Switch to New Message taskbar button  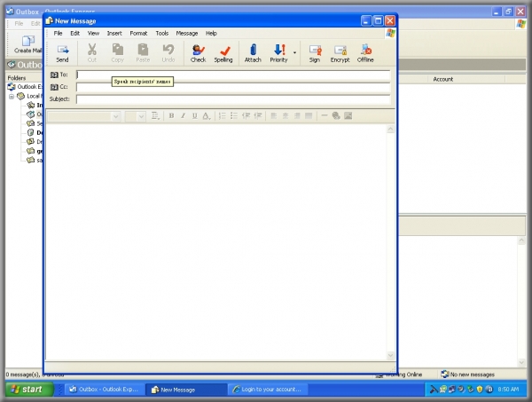pyautogui.click(x=186, y=390)
